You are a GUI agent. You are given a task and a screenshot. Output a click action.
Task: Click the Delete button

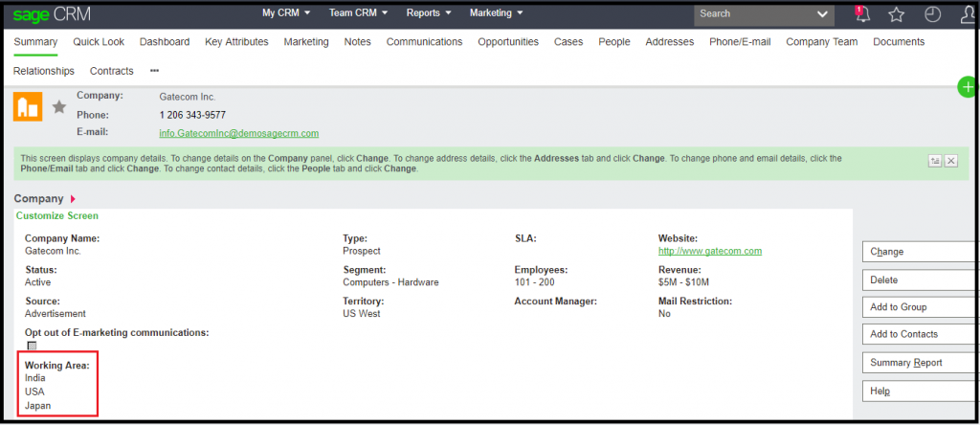point(920,280)
